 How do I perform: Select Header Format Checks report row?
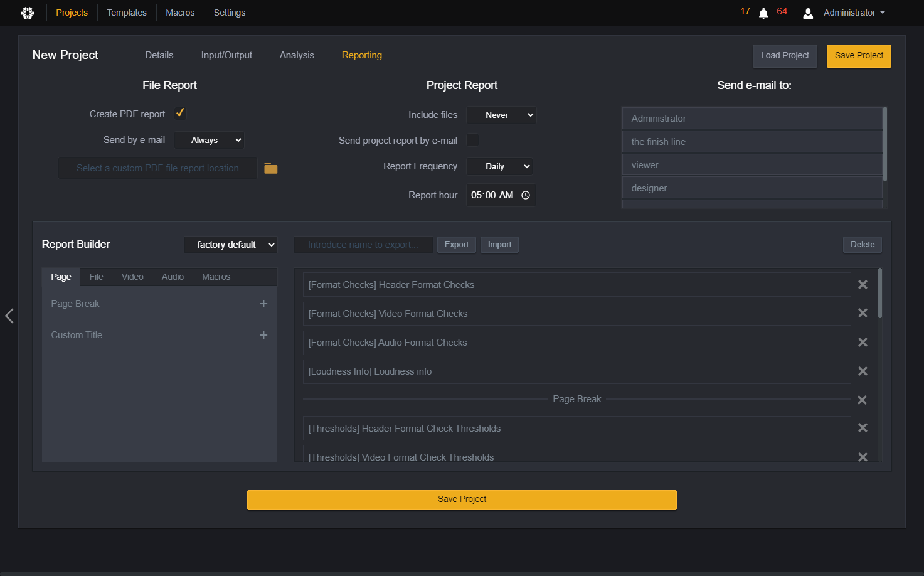[x=576, y=285]
